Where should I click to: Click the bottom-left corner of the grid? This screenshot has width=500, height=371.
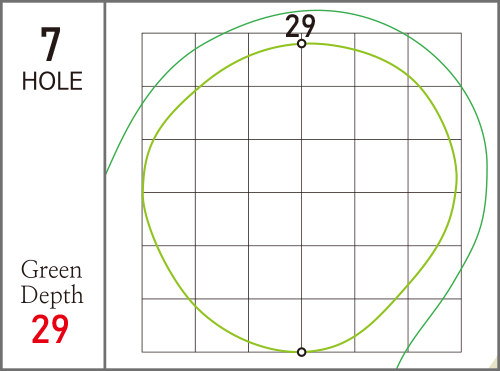pos(142,352)
